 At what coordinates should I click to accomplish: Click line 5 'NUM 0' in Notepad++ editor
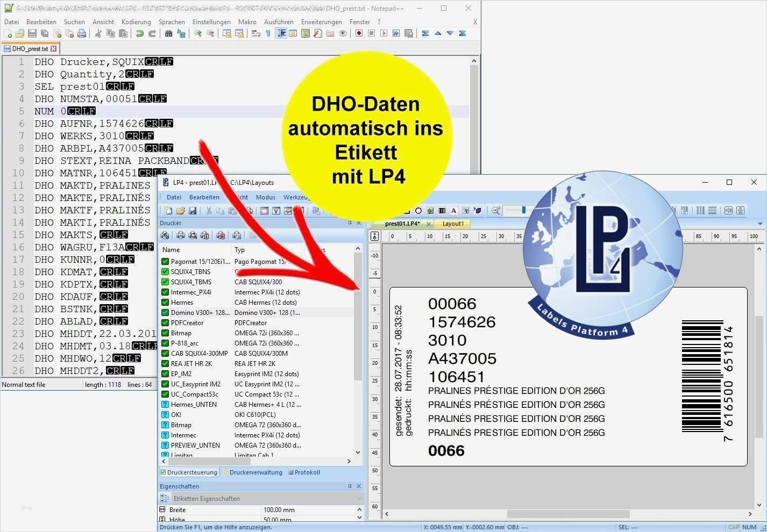point(252,111)
